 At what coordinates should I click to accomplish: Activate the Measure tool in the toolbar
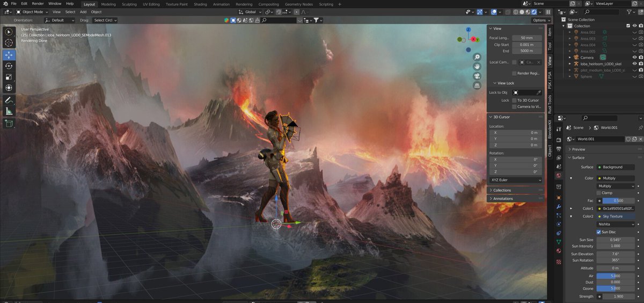pyautogui.click(x=9, y=111)
